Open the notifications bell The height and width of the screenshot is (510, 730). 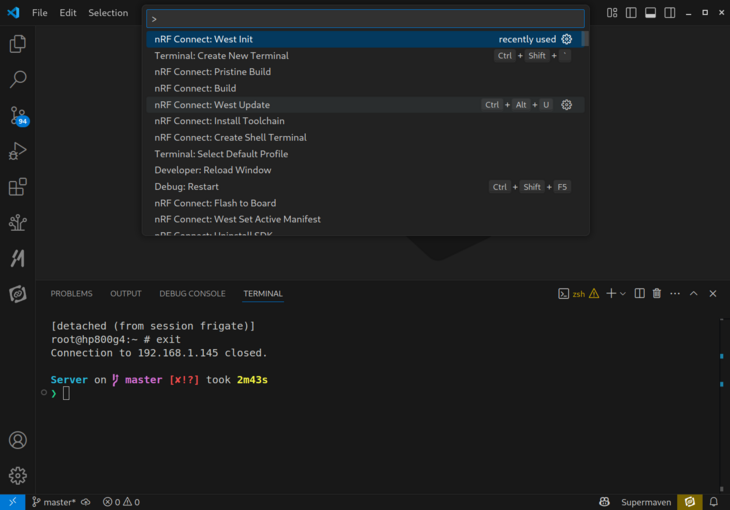(714, 502)
